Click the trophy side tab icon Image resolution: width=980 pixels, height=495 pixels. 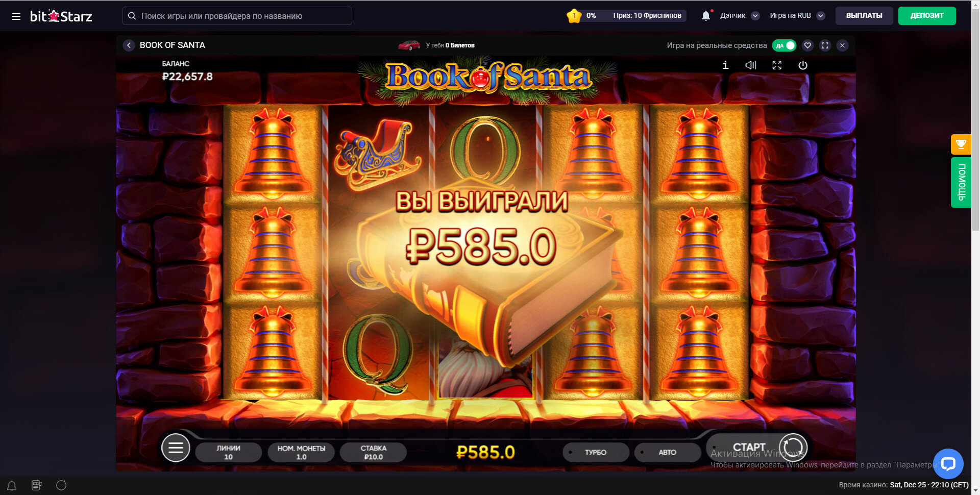(x=961, y=144)
